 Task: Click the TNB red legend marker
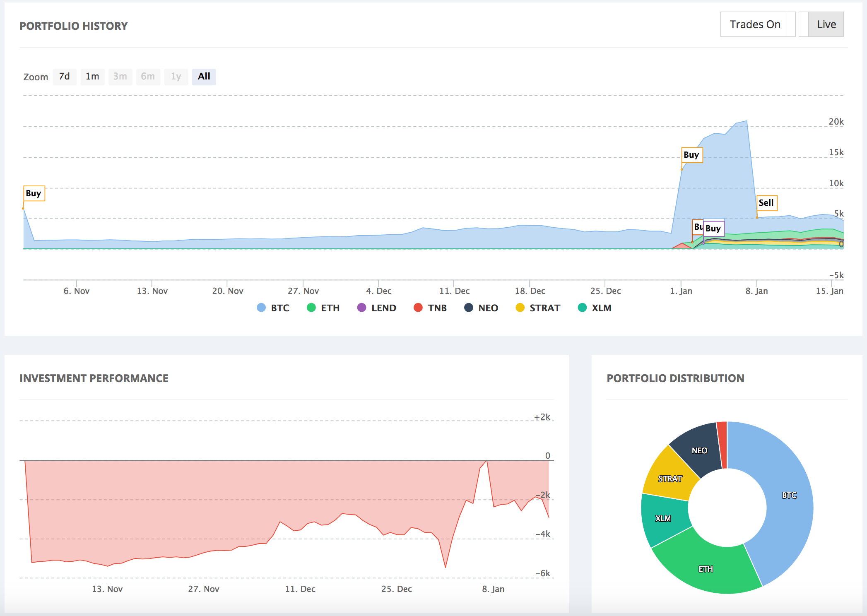418,308
